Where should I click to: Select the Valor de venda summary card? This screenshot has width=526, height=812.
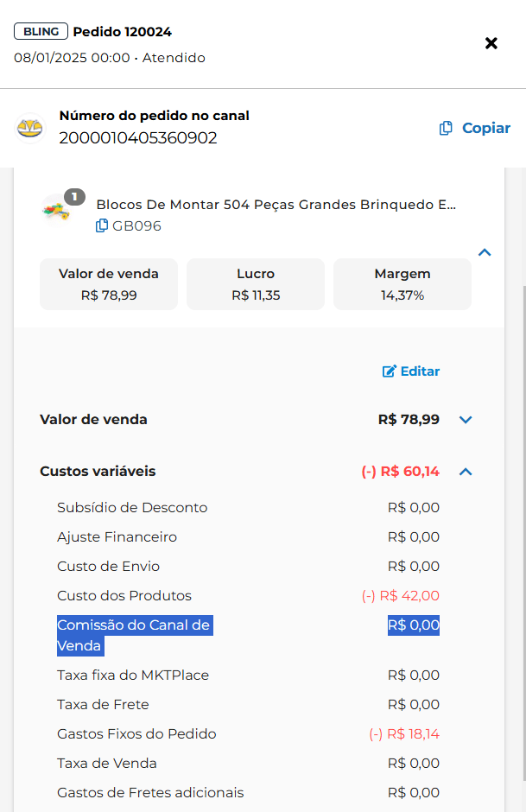pyautogui.click(x=109, y=284)
